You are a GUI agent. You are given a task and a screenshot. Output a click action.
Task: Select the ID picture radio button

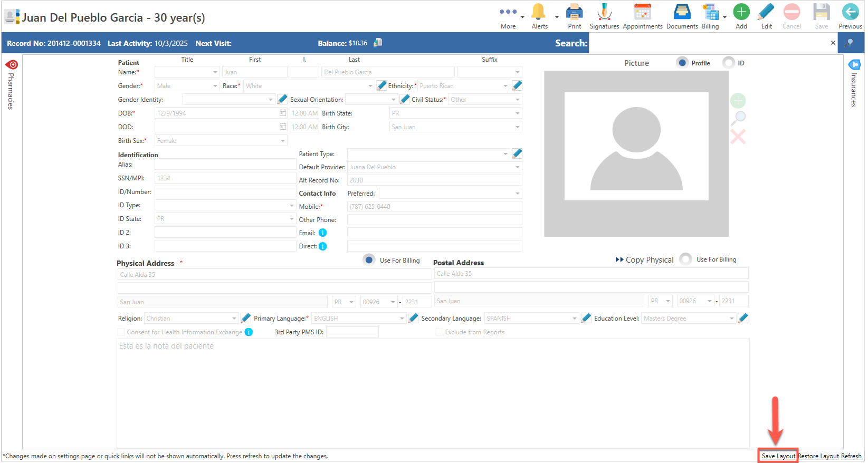(729, 63)
